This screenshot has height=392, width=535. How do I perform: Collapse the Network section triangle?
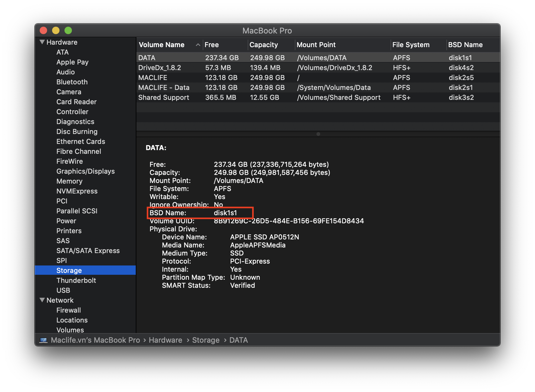coord(42,300)
